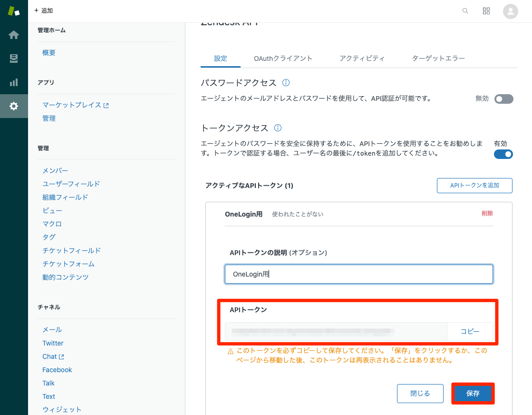The image size is (532, 415).
Task: Open the Home dashboard icon
Action: 14,35
